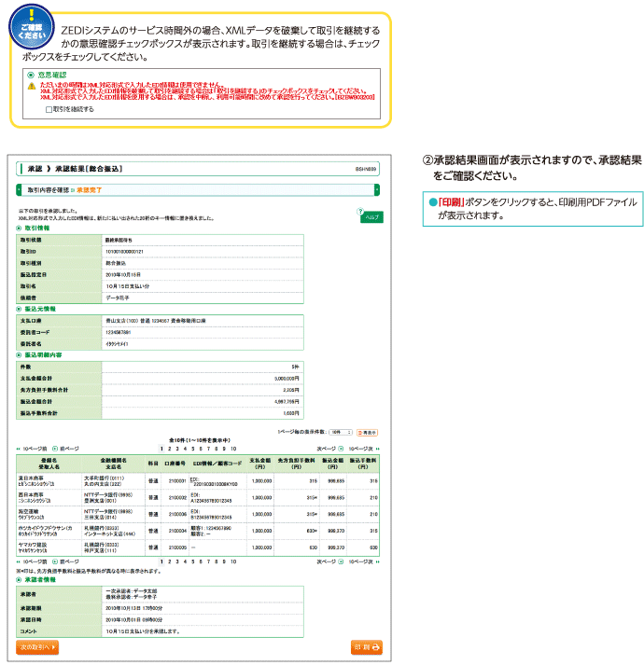Image resolution: width=644 pixels, height=665 pixels.
Task: Click the 承認者情報 section heading
Action: tap(39, 579)
